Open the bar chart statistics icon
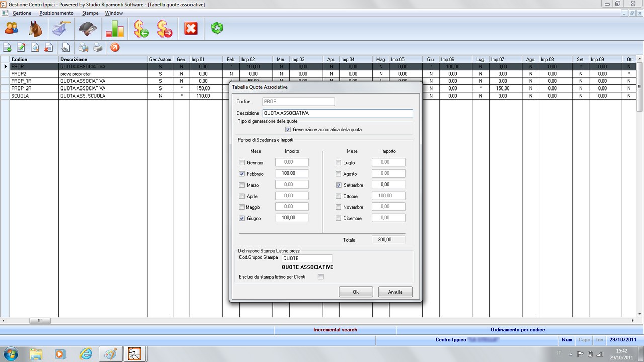This screenshot has height=362, width=644. [x=114, y=29]
